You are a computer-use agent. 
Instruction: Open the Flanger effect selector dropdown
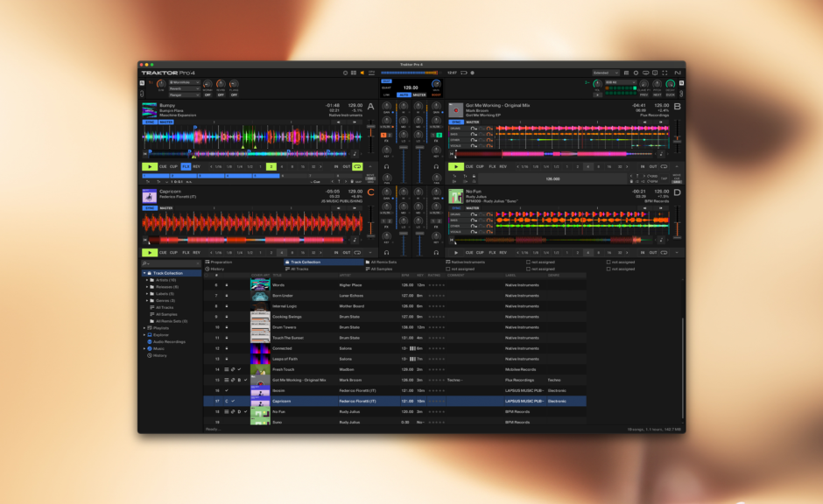[x=183, y=95]
